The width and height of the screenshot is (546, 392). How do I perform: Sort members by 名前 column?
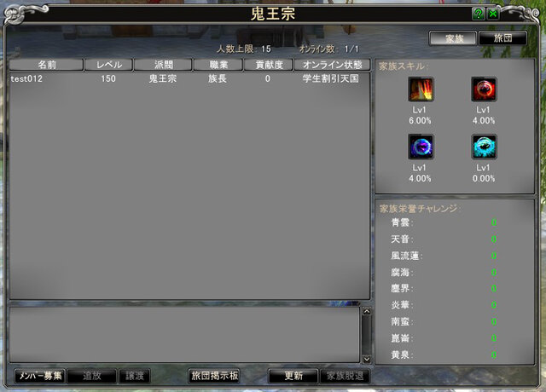click(46, 65)
